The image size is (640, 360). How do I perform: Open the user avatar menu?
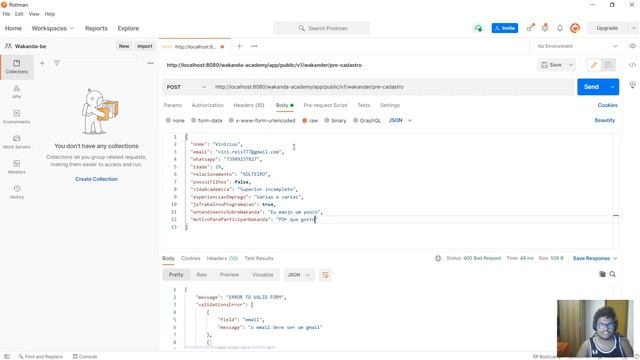click(x=575, y=28)
